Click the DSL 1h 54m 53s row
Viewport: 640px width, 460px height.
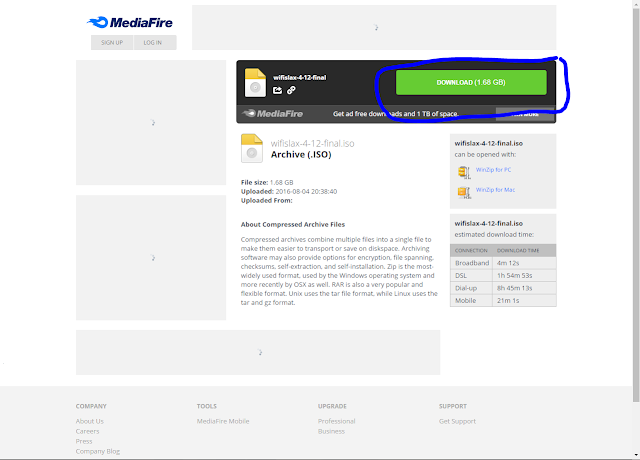503,276
